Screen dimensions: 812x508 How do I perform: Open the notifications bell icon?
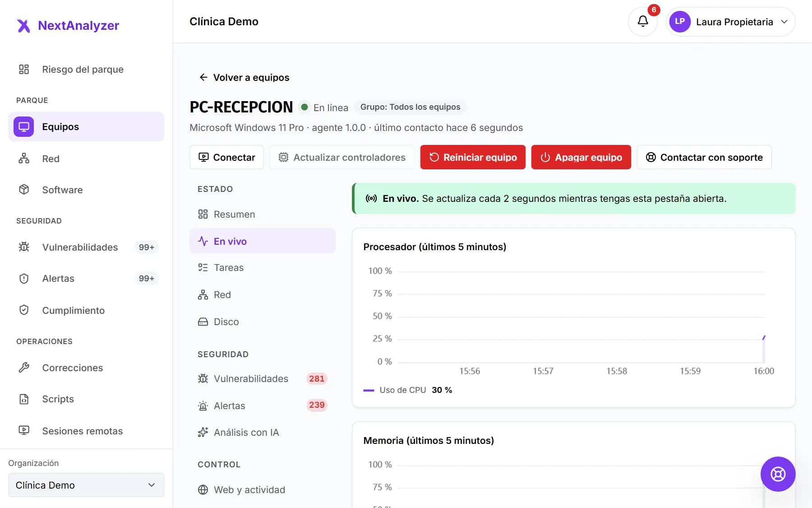coord(642,21)
